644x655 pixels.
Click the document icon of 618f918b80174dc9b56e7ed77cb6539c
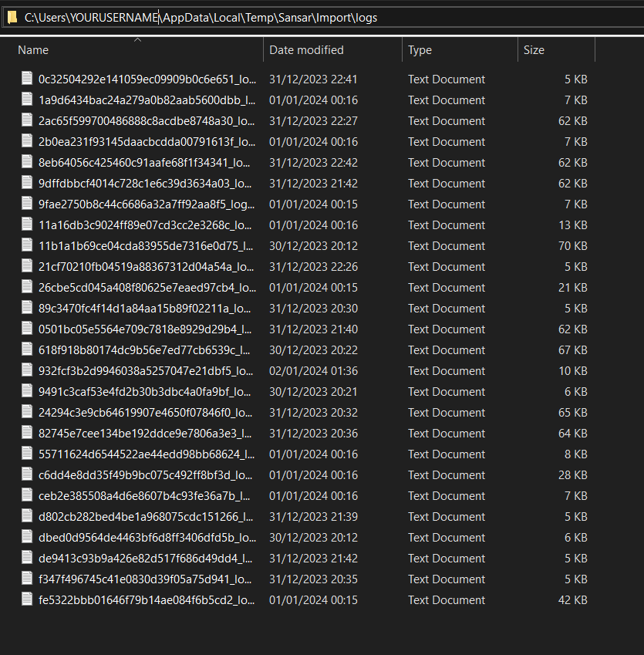coord(28,350)
